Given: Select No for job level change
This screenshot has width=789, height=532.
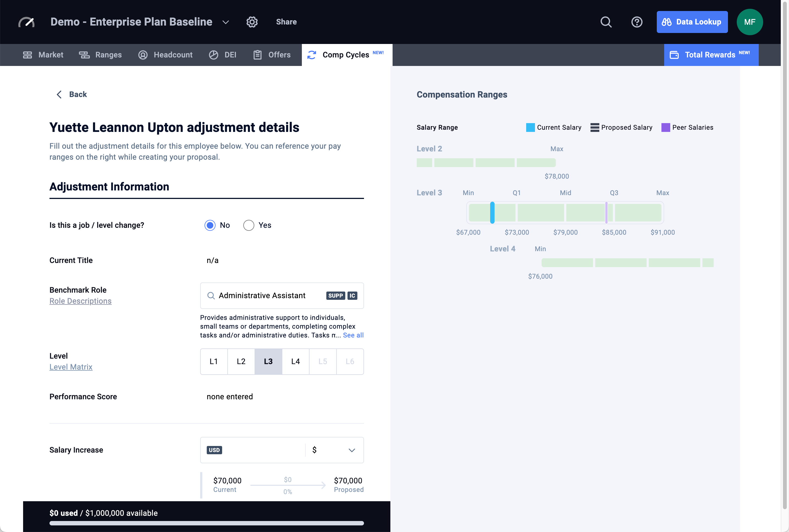Looking at the screenshot, I should (x=210, y=225).
